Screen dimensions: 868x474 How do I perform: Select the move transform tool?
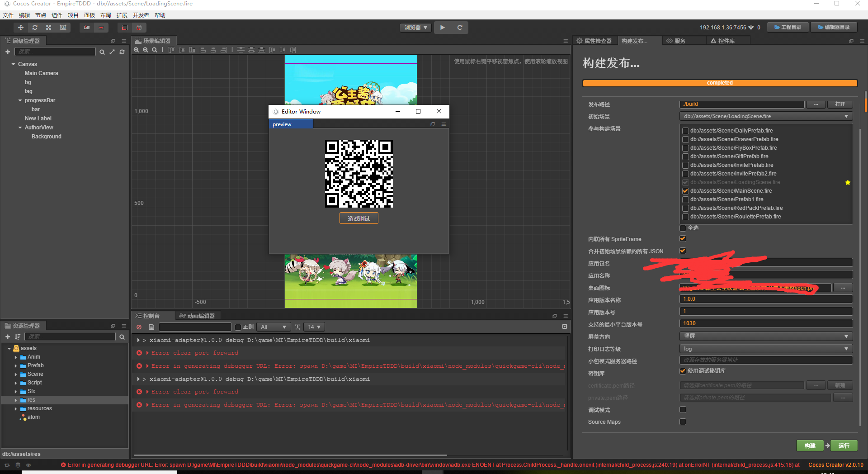click(21, 28)
